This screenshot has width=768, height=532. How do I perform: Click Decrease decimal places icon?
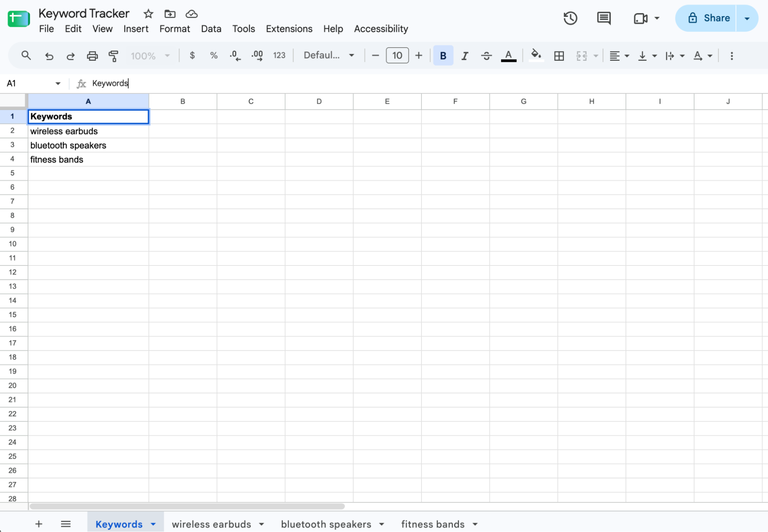pyautogui.click(x=235, y=56)
